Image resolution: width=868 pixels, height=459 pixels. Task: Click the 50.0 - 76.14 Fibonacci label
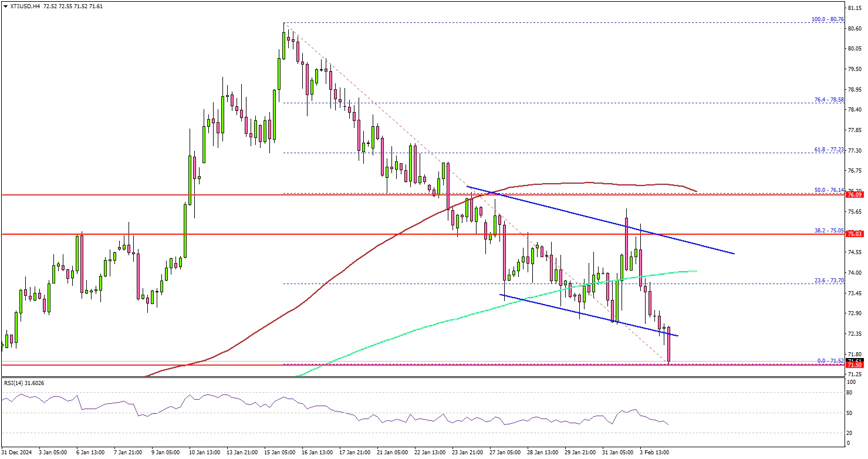827,190
